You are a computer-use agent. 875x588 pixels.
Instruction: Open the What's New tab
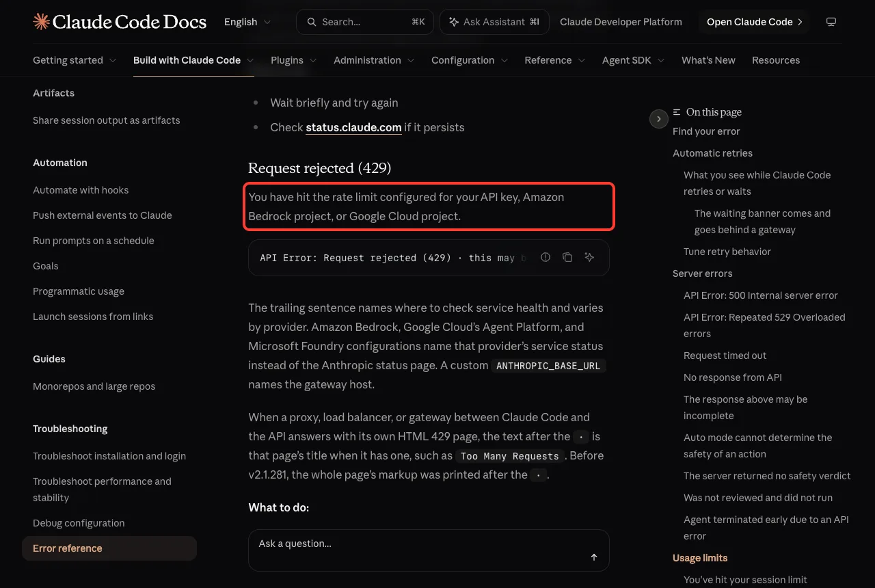[708, 60]
